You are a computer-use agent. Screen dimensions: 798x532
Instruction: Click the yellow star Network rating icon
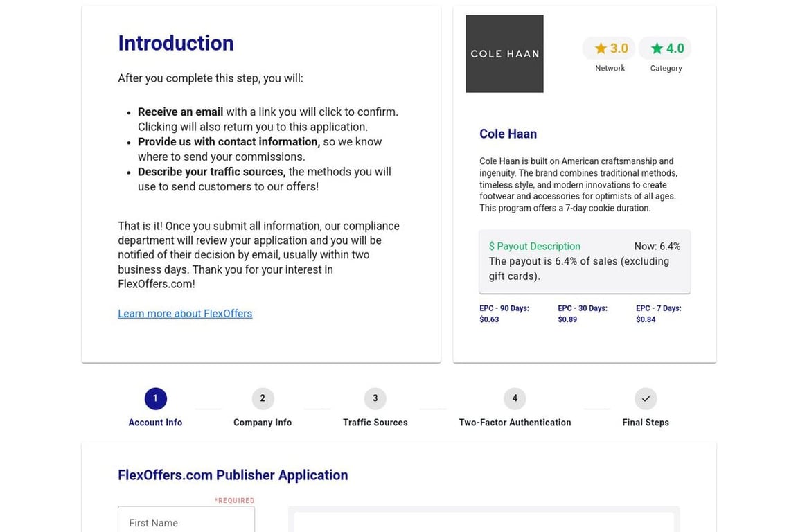601,48
